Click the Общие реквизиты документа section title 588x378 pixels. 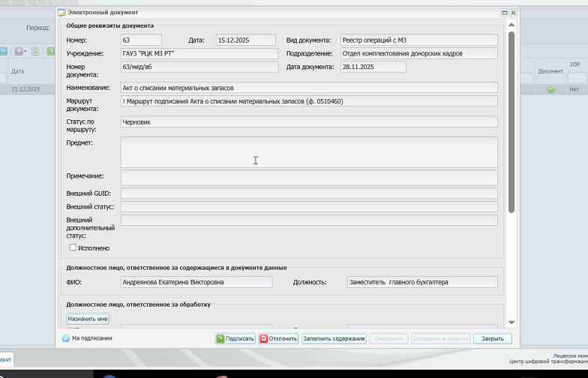coord(109,25)
